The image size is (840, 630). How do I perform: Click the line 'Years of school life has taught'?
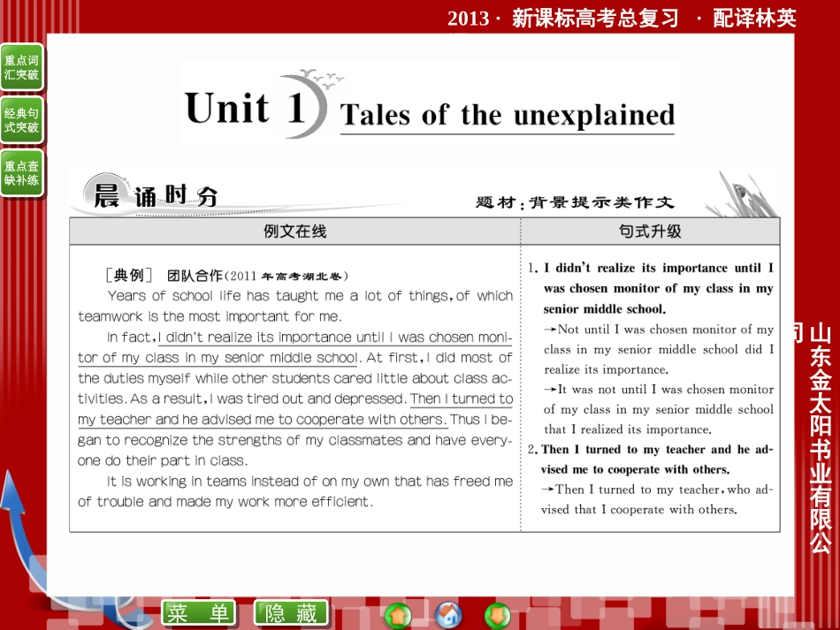(x=309, y=296)
